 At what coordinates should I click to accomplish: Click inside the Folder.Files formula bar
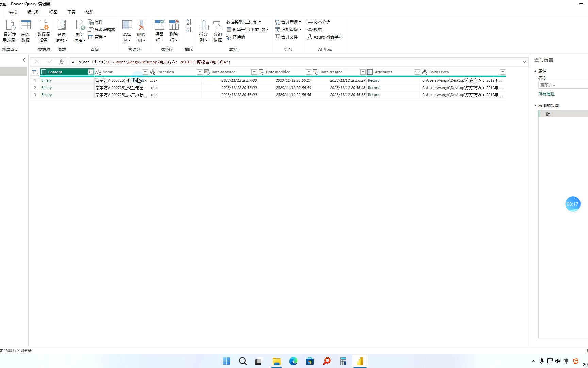click(295, 62)
